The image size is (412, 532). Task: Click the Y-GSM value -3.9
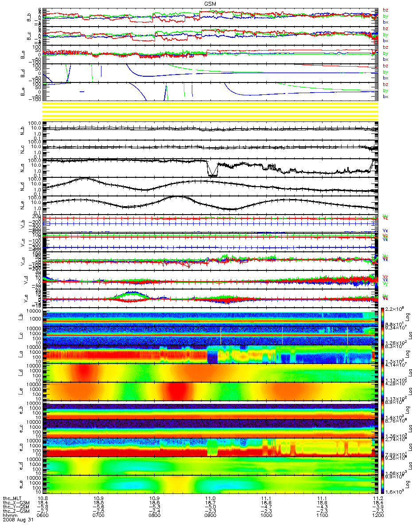click(x=378, y=507)
